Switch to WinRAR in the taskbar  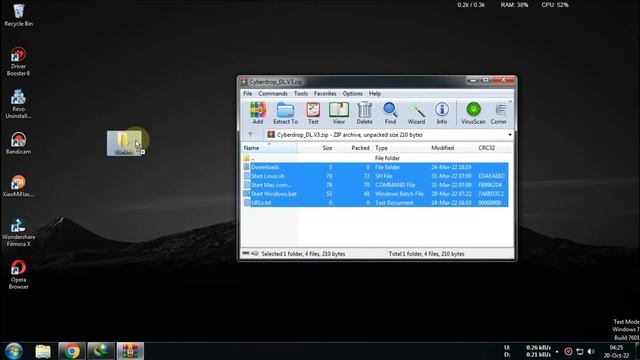pos(130,351)
